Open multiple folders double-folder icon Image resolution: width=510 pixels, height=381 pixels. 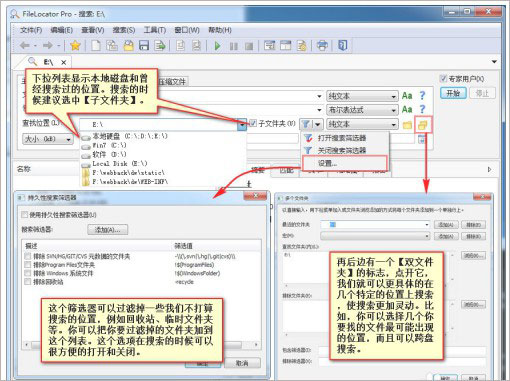423,125
